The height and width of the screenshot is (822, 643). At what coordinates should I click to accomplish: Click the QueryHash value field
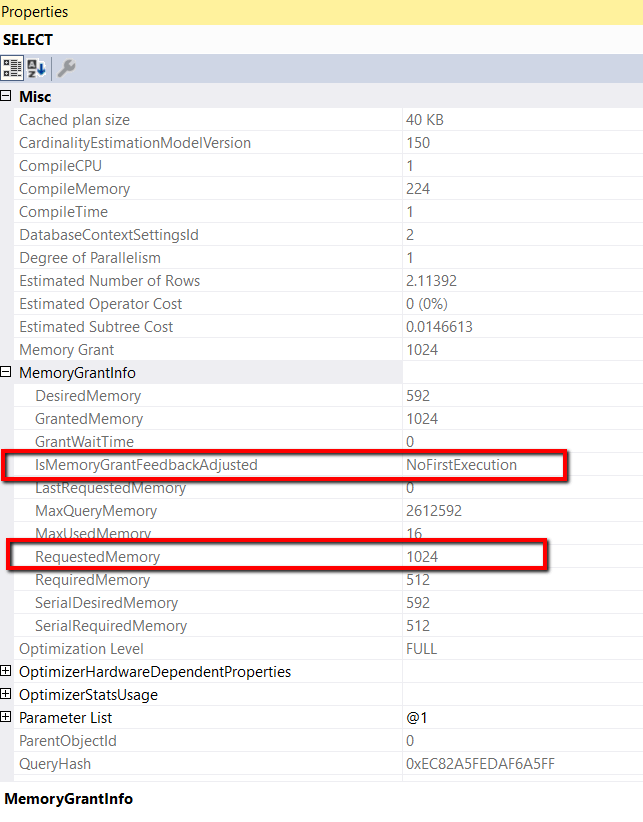tap(522, 764)
